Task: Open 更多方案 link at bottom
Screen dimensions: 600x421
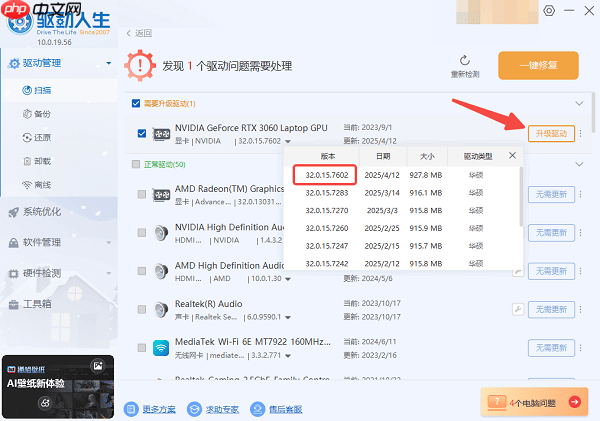Action: click(x=159, y=410)
